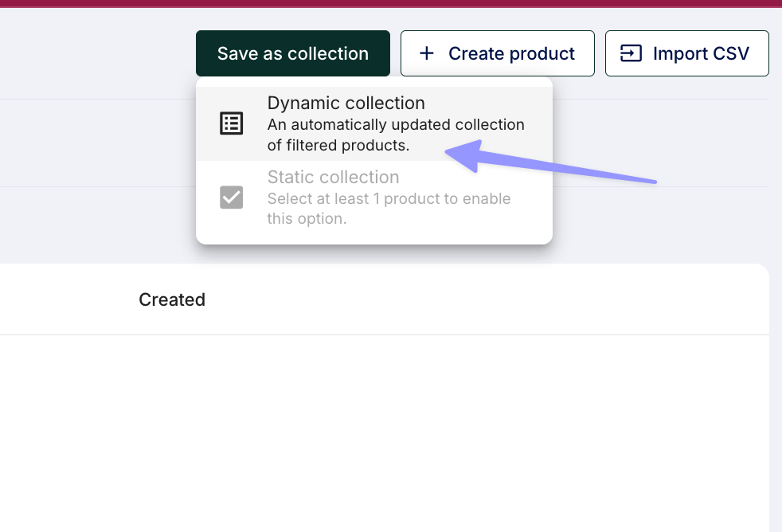The image size is (782, 532).
Task: Click the 'Select at least 1 product' hint text
Action: tap(389, 209)
